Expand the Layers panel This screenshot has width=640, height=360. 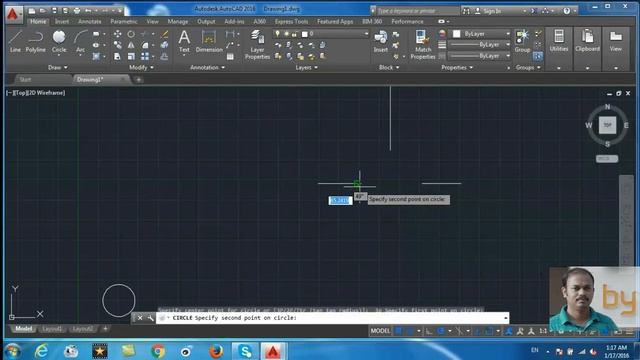[307, 67]
